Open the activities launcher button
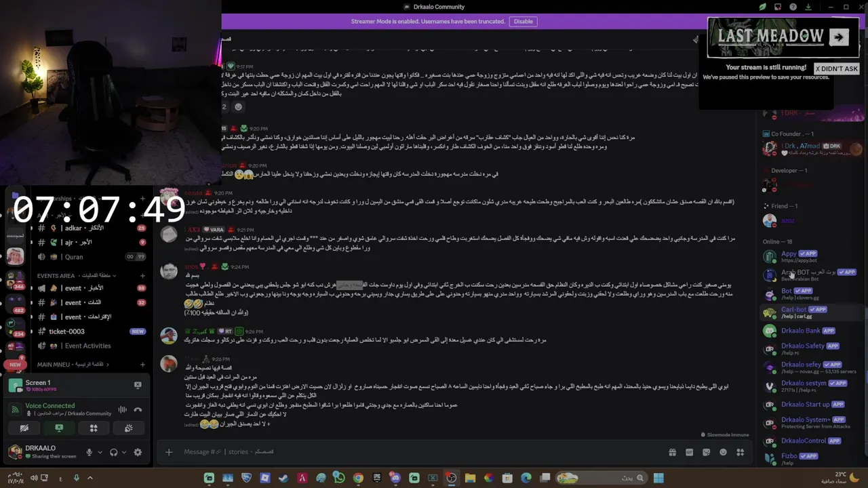 tap(94, 428)
